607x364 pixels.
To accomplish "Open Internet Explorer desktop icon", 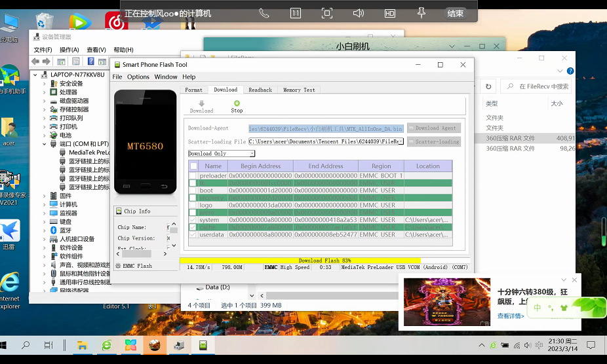I will point(10,291).
